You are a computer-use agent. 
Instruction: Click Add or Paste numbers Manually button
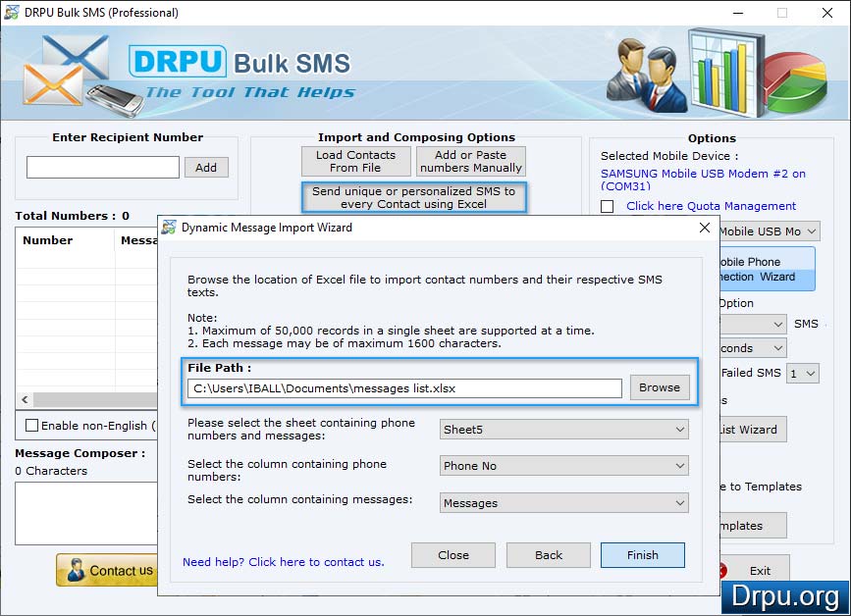coord(471,162)
